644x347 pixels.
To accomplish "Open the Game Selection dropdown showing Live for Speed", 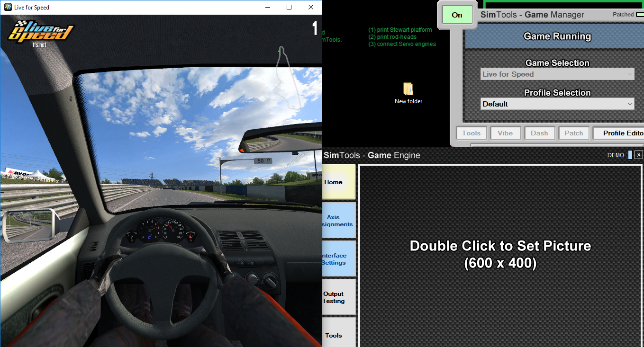I will pos(557,74).
